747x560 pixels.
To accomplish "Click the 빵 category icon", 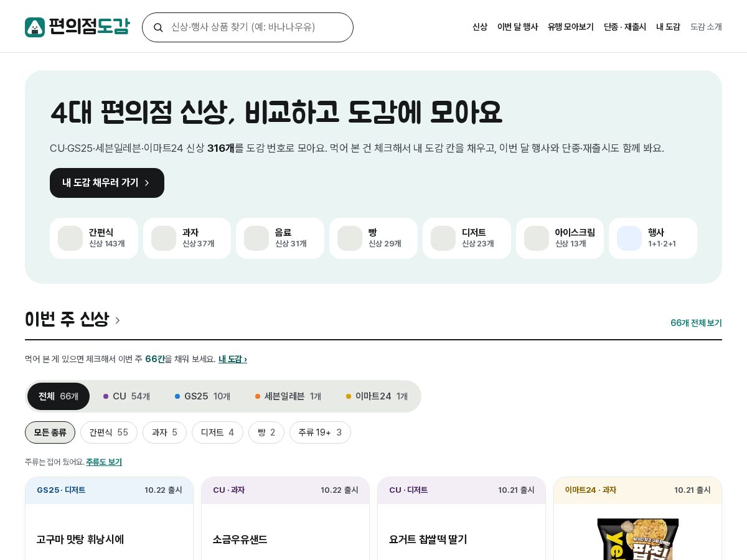I will (350, 238).
